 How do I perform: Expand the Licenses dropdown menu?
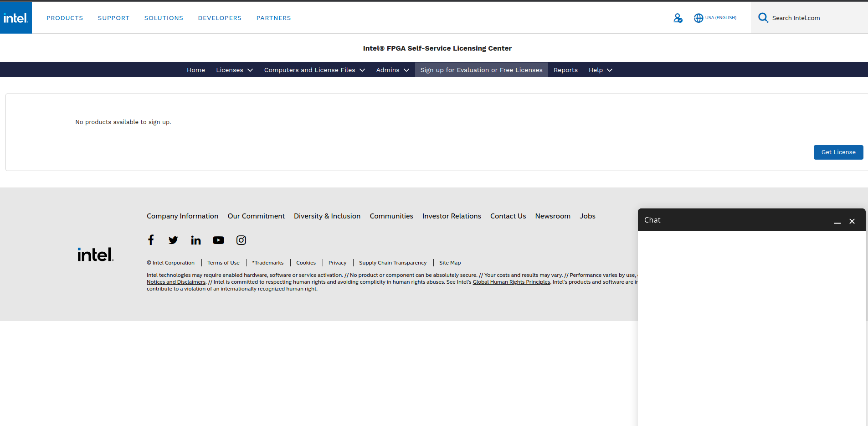[235, 70]
